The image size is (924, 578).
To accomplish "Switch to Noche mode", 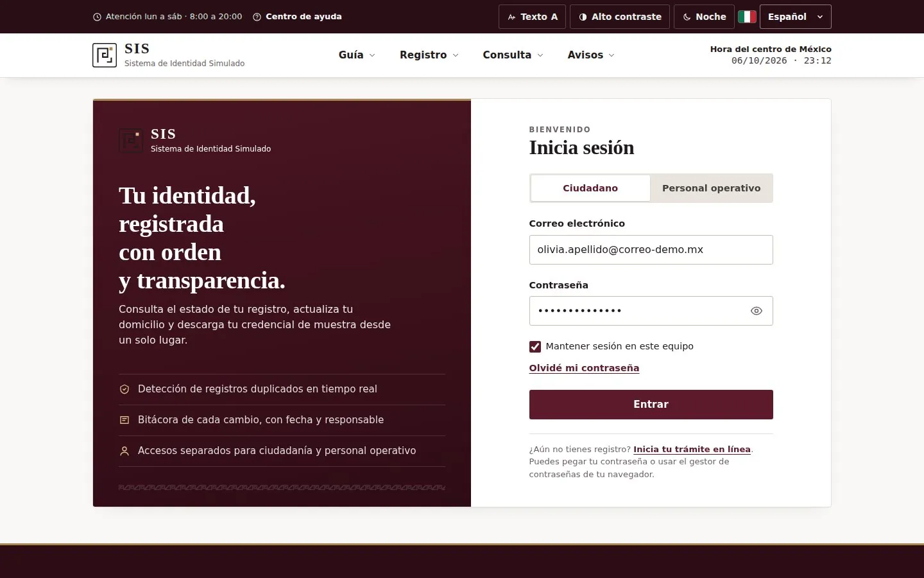I will coord(704,17).
